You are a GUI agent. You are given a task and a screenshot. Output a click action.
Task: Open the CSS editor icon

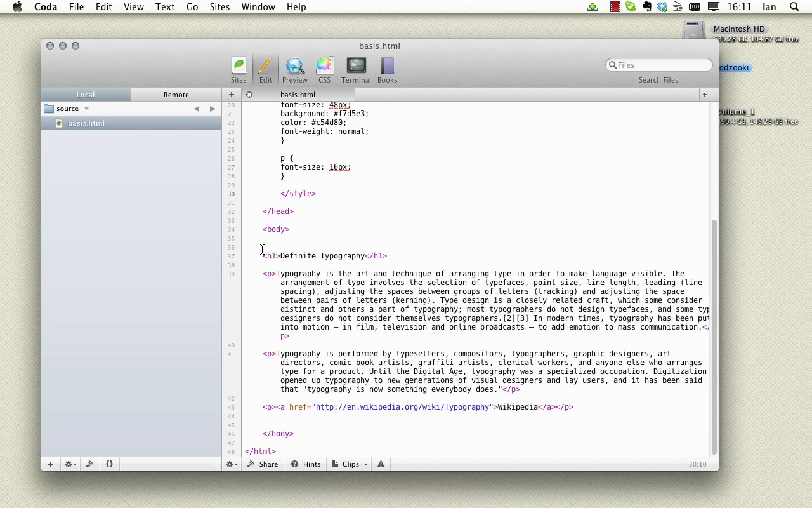point(324,70)
